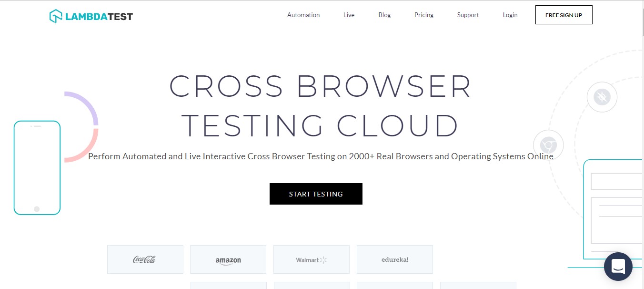
Task: Click the Coca-Cola logo tile
Action: tap(145, 259)
